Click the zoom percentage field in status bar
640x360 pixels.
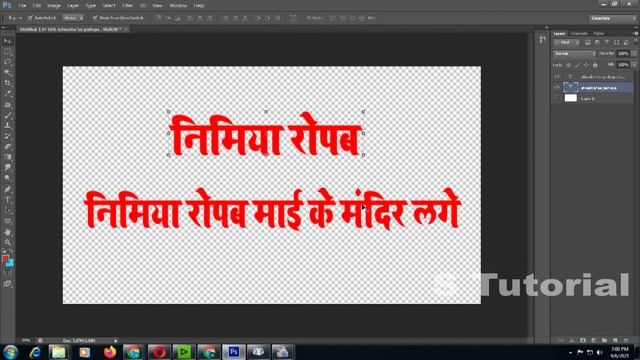click(26, 340)
